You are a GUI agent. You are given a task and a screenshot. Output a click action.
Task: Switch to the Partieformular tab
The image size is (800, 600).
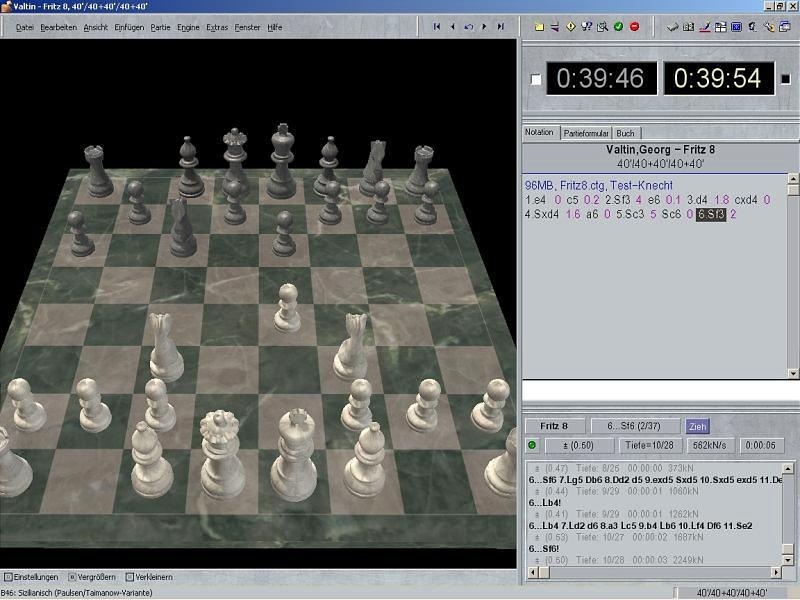coord(586,131)
